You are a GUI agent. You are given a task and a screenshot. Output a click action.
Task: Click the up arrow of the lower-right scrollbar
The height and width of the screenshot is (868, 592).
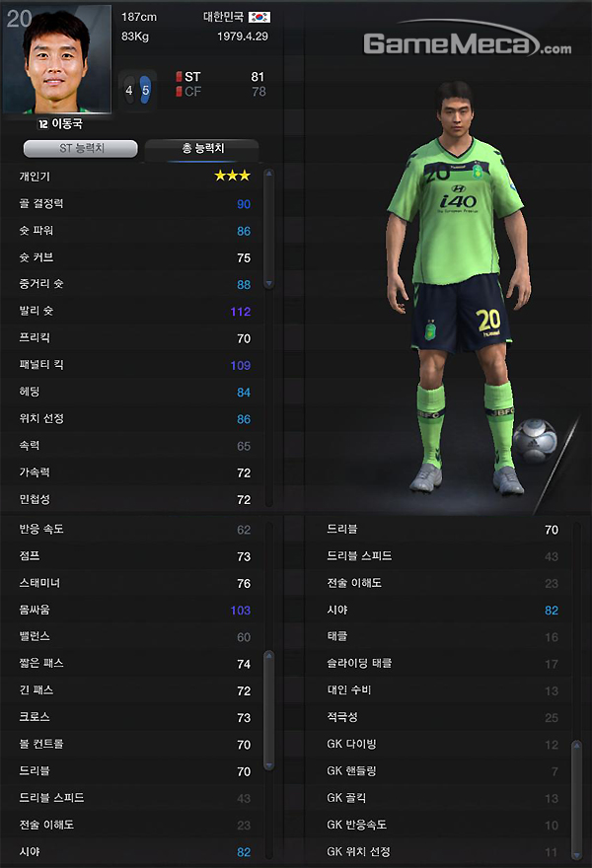click(x=576, y=746)
